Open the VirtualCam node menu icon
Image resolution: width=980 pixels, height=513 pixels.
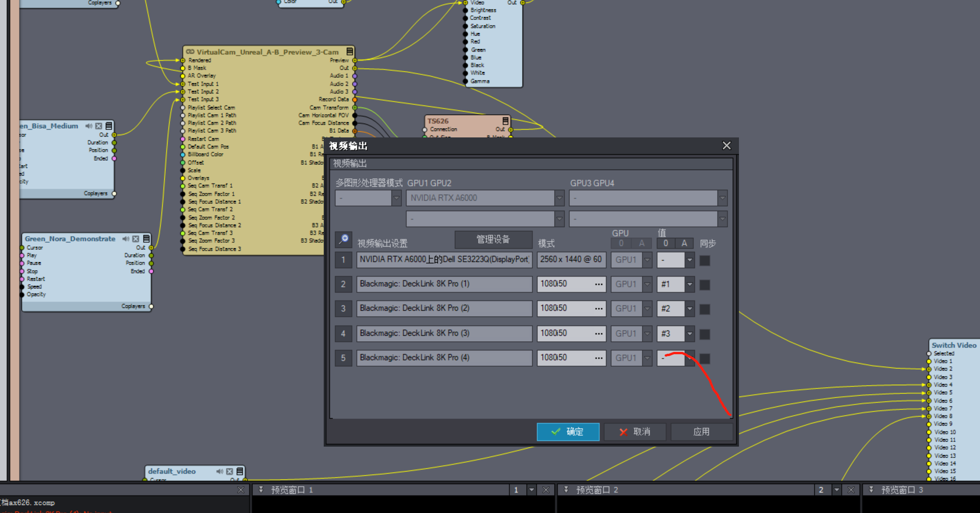click(350, 52)
